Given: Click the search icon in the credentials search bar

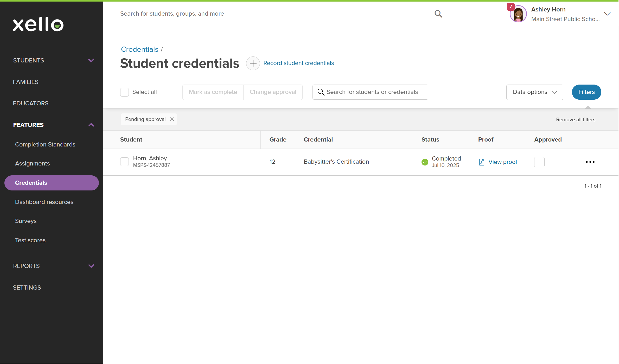Looking at the screenshot, I should (321, 92).
